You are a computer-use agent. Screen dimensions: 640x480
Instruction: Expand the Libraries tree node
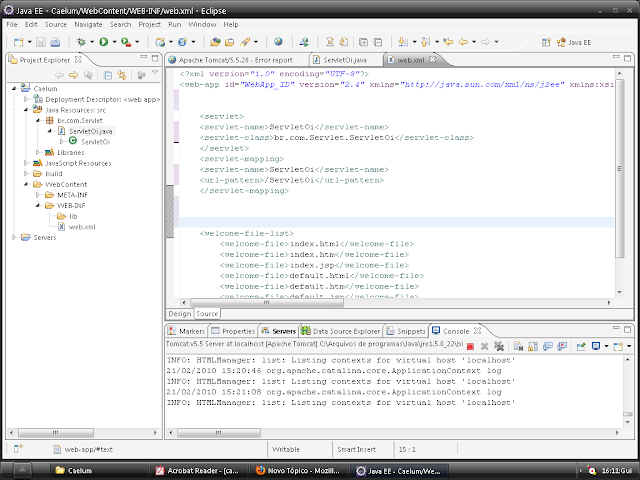pos(37,153)
